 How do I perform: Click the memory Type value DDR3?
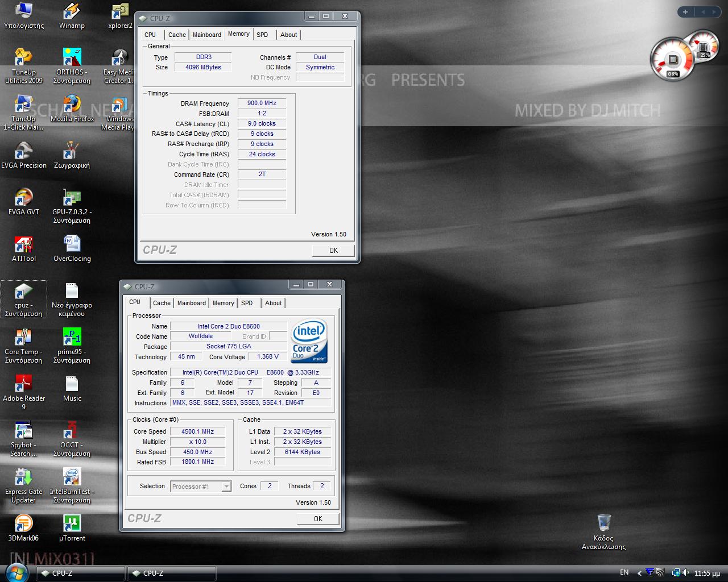203,57
